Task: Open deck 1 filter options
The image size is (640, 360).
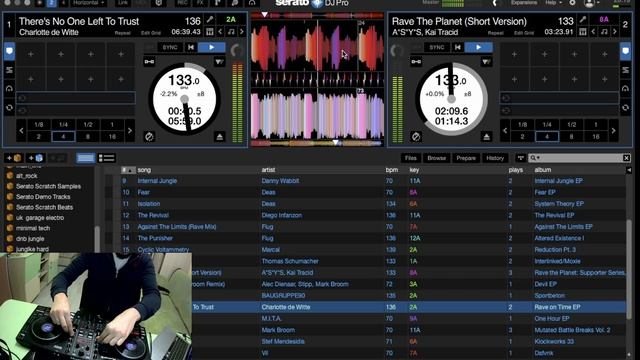Action: [x=220, y=62]
